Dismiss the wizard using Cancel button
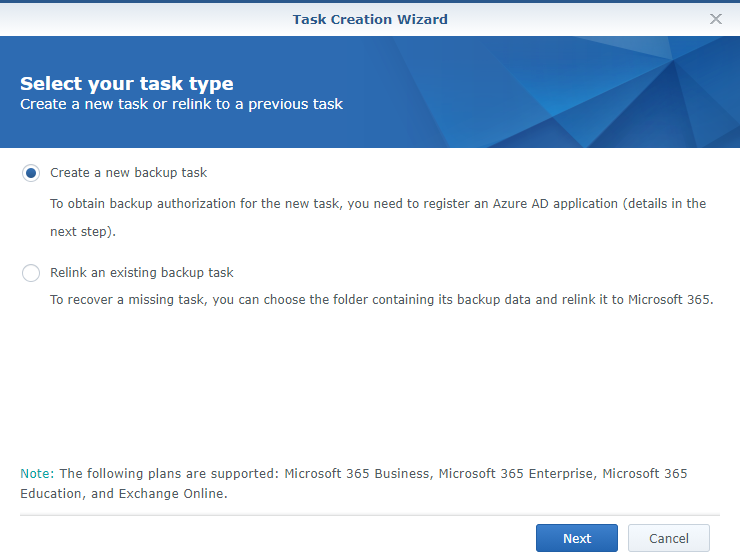Viewport: 740px width, 560px height. coord(669,538)
